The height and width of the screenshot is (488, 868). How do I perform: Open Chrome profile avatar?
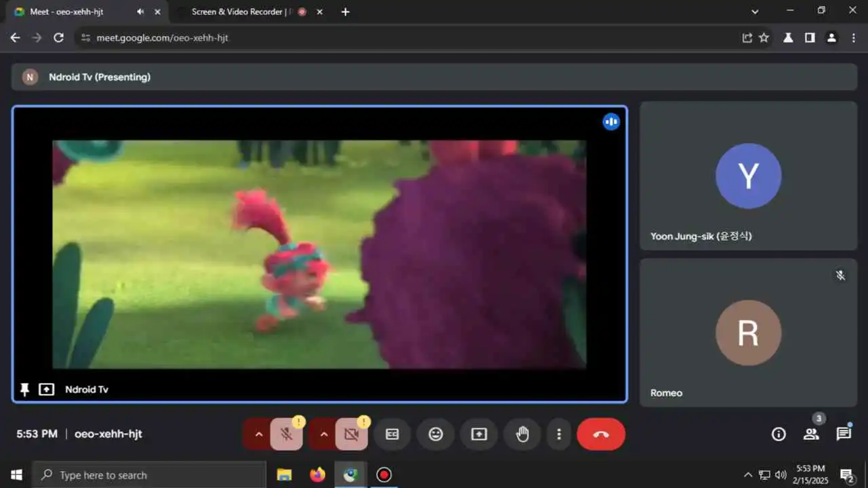pos(831,38)
